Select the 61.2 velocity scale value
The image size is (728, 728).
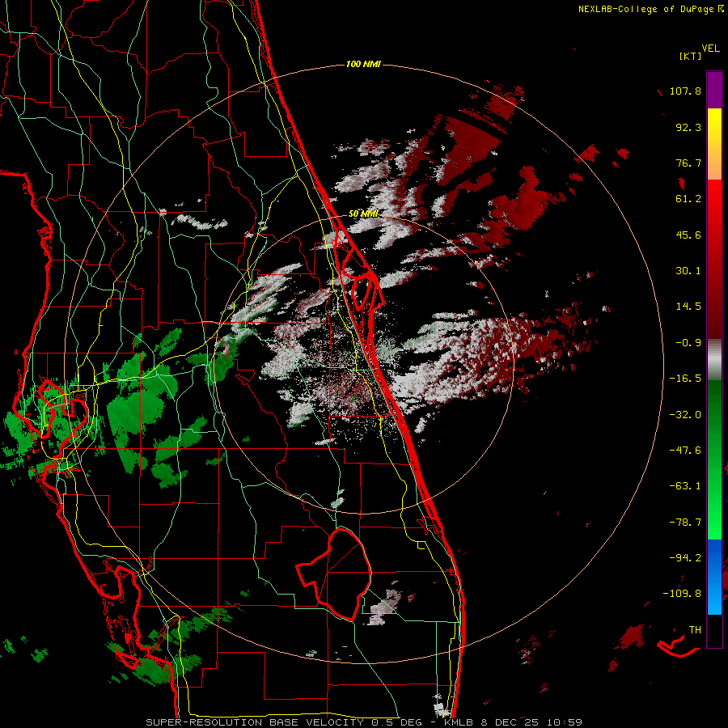tap(688, 199)
